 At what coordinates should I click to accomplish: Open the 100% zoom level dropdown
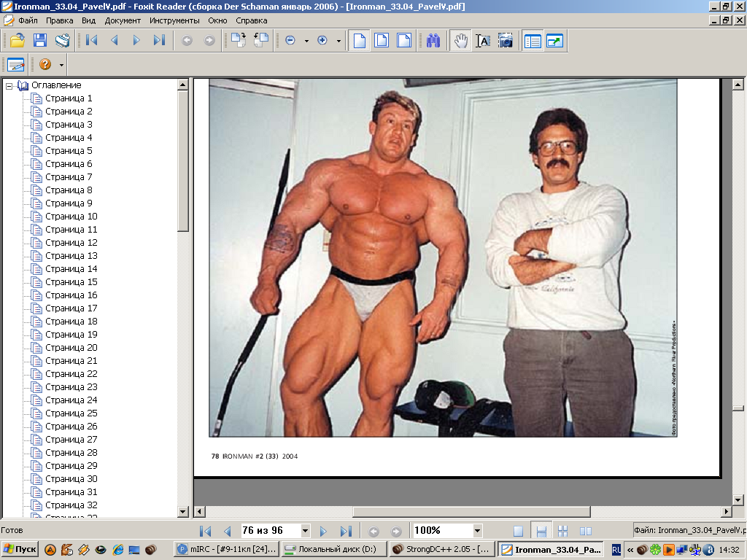477,531
